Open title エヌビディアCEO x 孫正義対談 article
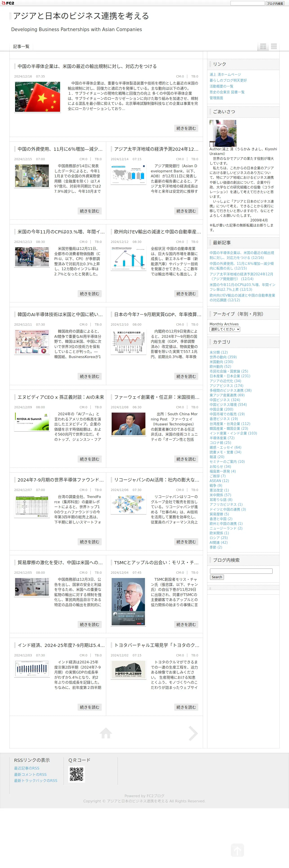The width and height of the screenshot is (289, 868). tap(61, 397)
